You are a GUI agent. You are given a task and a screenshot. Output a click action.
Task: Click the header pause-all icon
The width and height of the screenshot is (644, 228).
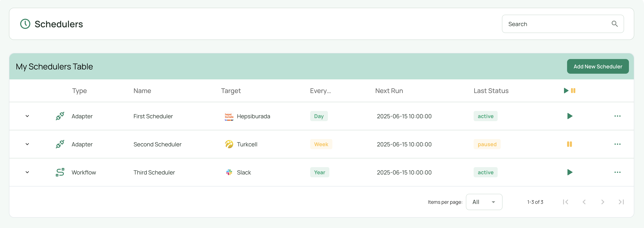(x=573, y=91)
